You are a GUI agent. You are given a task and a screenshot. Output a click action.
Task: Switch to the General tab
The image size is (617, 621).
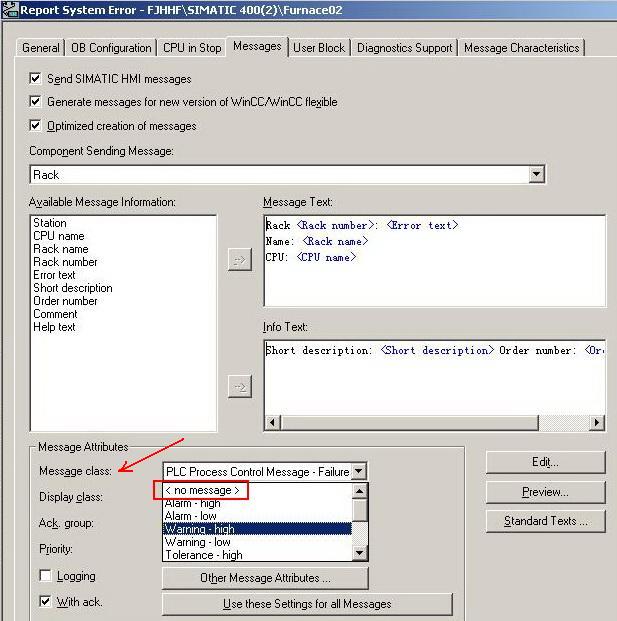tap(41, 48)
